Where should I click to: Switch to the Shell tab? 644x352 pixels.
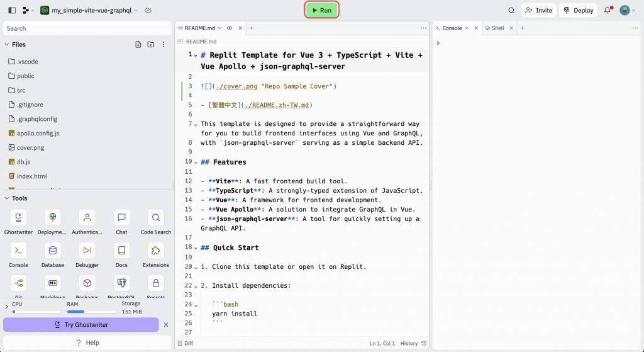494,28
